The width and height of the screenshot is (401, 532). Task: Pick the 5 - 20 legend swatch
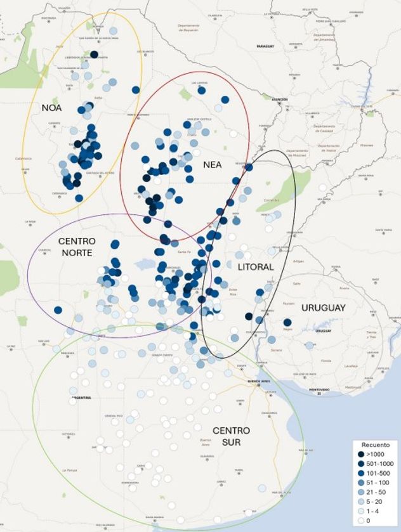point(361,502)
